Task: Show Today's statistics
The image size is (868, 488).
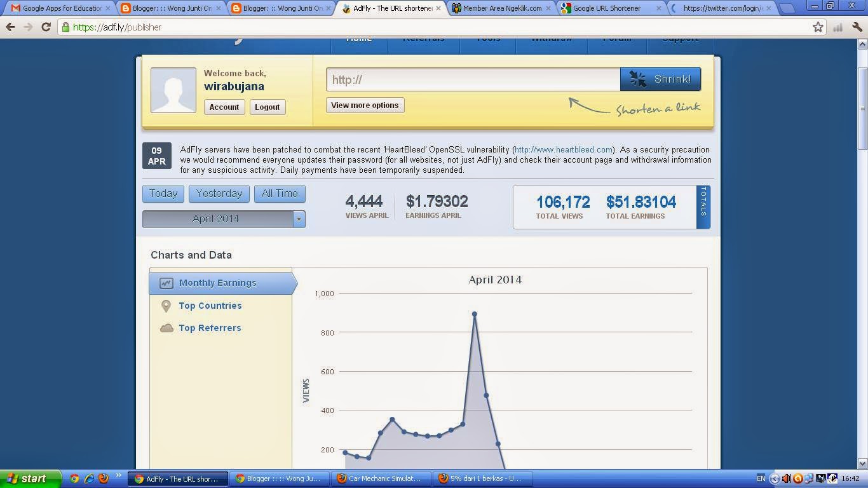Action: click(163, 193)
